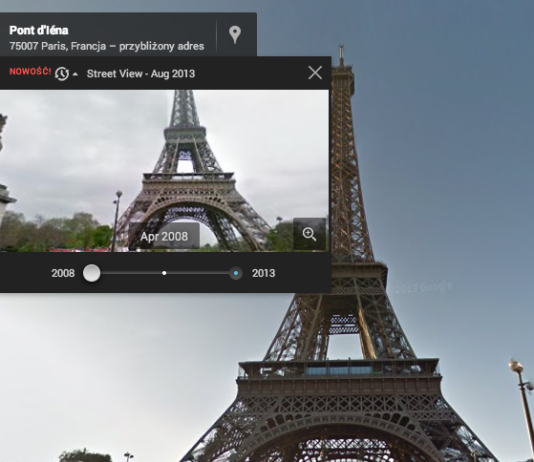534x462 pixels.
Task: Click the 2008 year label of the timeline
Action: click(x=63, y=273)
